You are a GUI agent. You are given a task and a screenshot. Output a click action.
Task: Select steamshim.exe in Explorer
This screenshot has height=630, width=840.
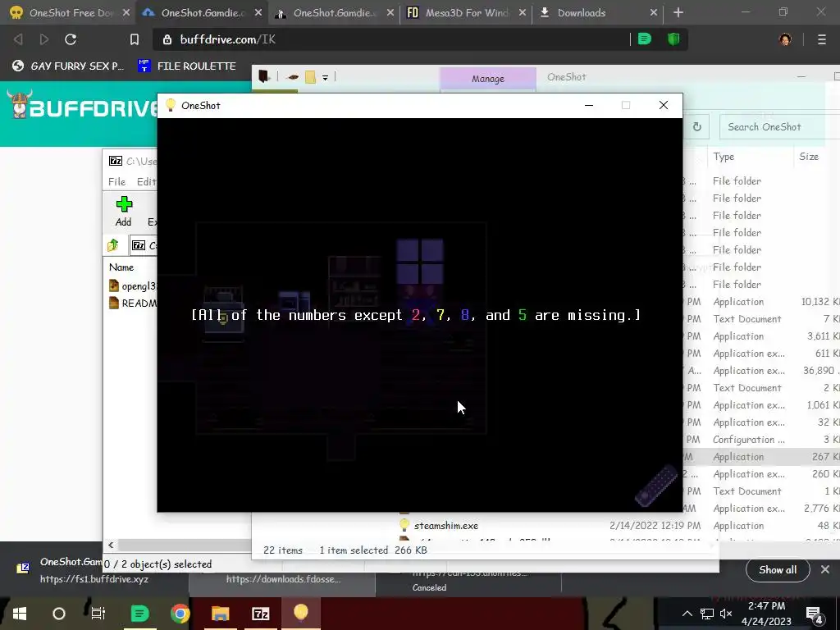(445, 526)
